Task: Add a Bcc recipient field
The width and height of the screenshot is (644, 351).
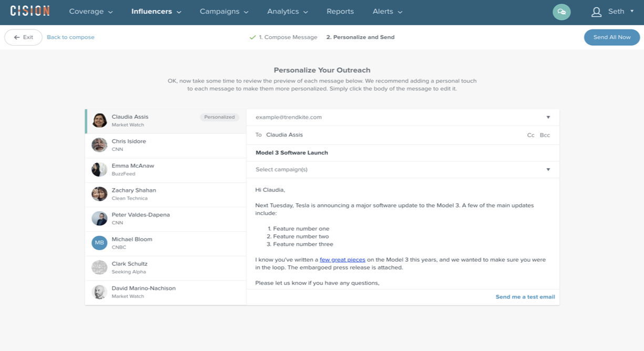Action: point(545,135)
